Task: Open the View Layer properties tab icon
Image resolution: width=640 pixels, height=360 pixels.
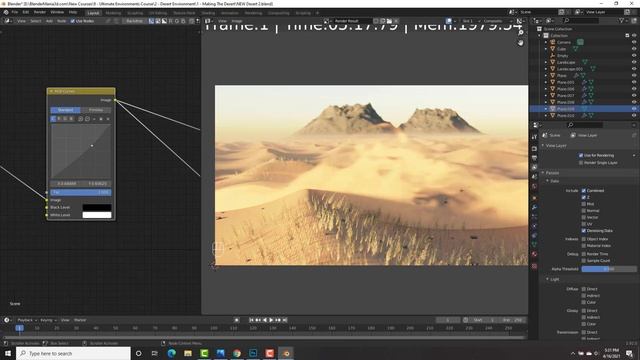Action: pyautogui.click(x=534, y=167)
